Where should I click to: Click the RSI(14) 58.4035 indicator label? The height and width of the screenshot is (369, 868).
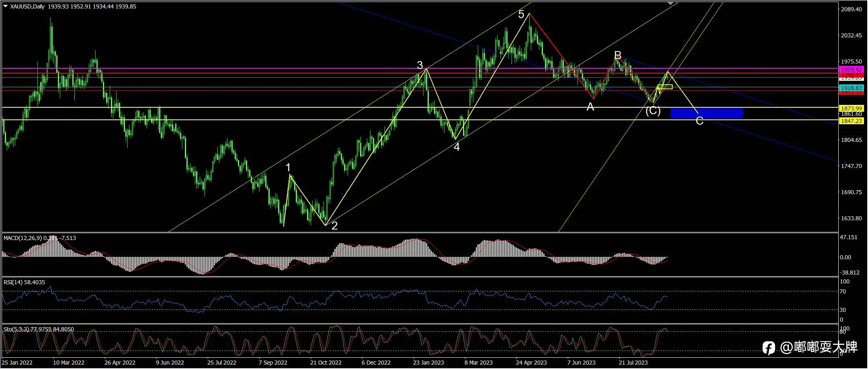24,282
